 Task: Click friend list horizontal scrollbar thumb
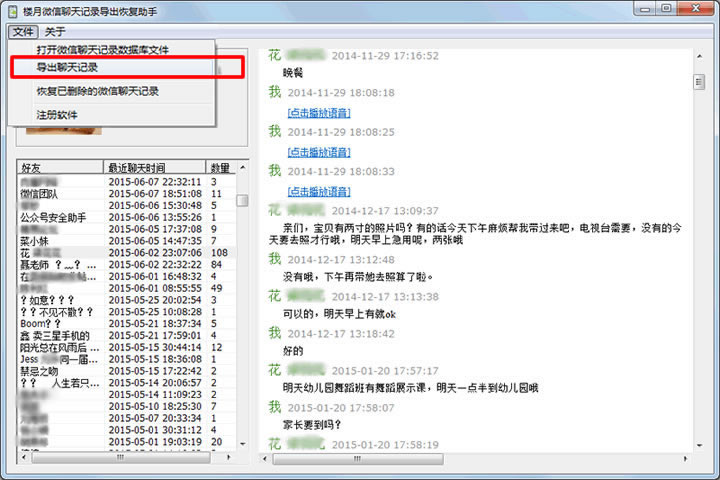[121, 458]
